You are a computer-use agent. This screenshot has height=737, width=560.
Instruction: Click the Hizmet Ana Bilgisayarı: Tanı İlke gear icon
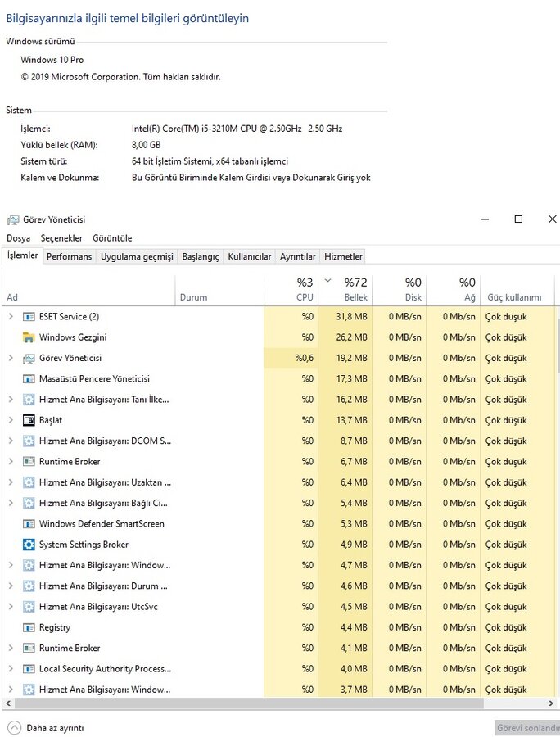pyautogui.click(x=29, y=400)
